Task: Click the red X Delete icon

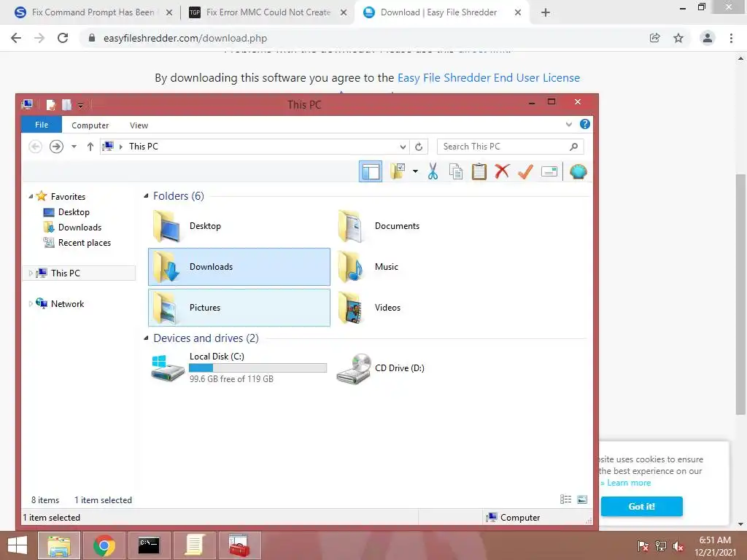Action: 502,171
